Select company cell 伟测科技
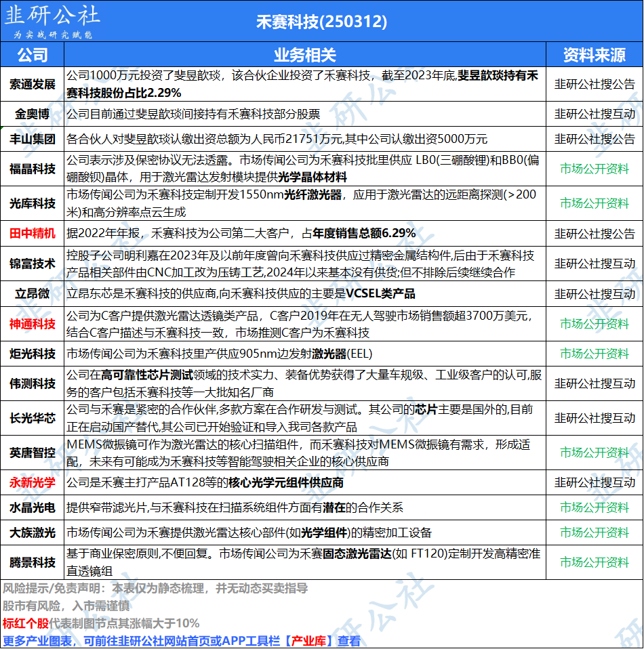644x649 pixels. [x=33, y=383]
